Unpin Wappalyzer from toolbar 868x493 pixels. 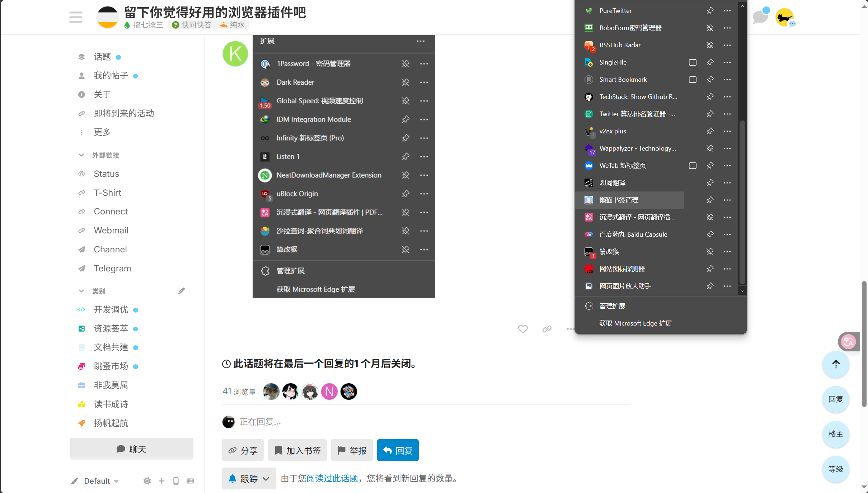710,148
